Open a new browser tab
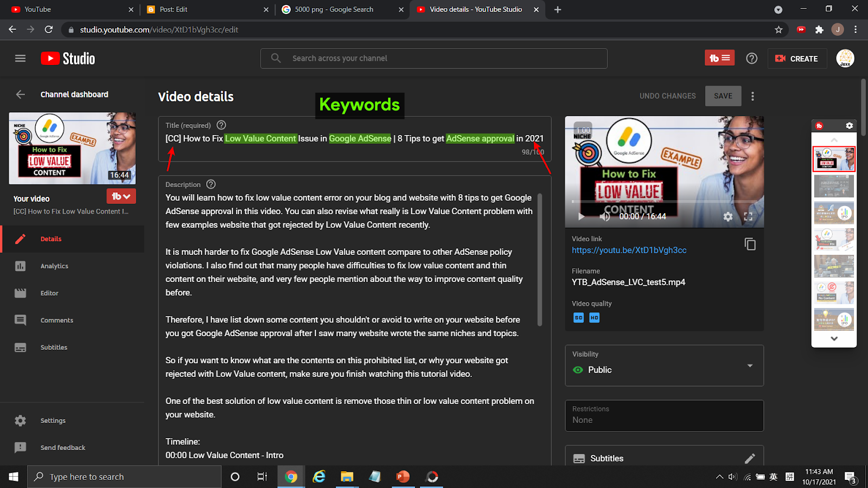Image resolution: width=868 pixels, height=488 pixels. coord(558,9)
